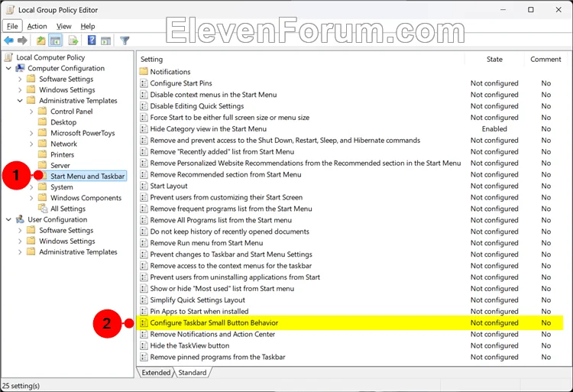Viewport: 573px width, 392px height.
Task: Toggle the Show/Hide Action Pane icon
Action: [x=105, y=40]
